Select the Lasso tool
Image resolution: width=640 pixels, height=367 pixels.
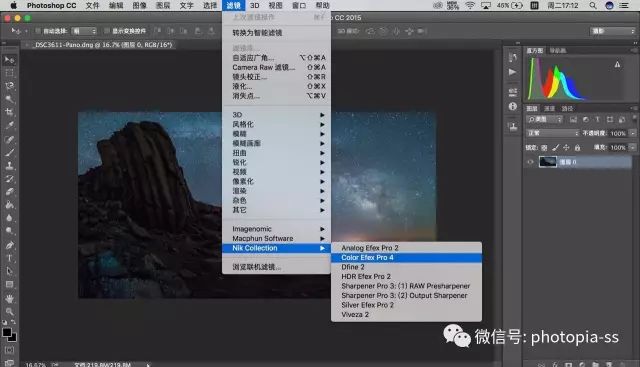pos(9,86)
